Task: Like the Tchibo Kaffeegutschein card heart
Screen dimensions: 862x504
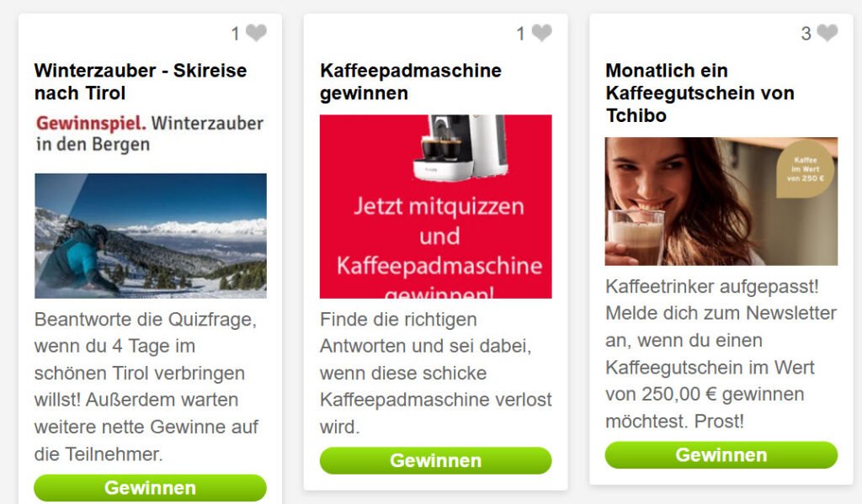Action: [x=827, y=33]
